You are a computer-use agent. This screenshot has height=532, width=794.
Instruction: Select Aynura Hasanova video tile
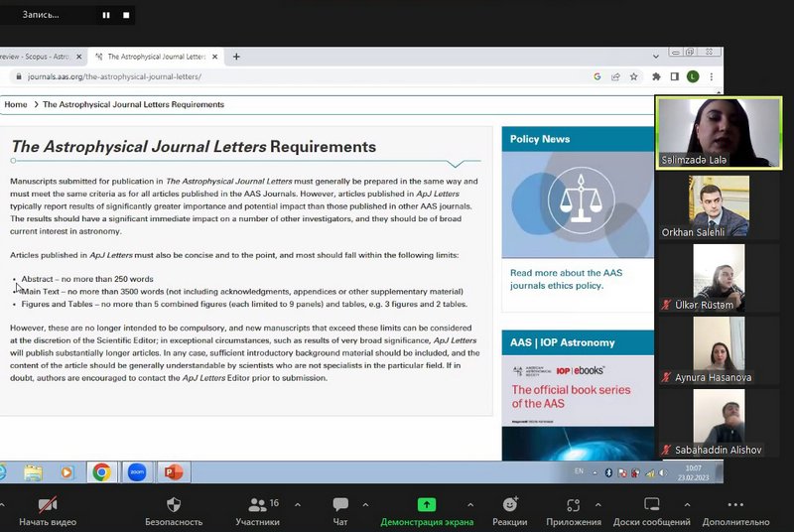click(x=719, y=350)
